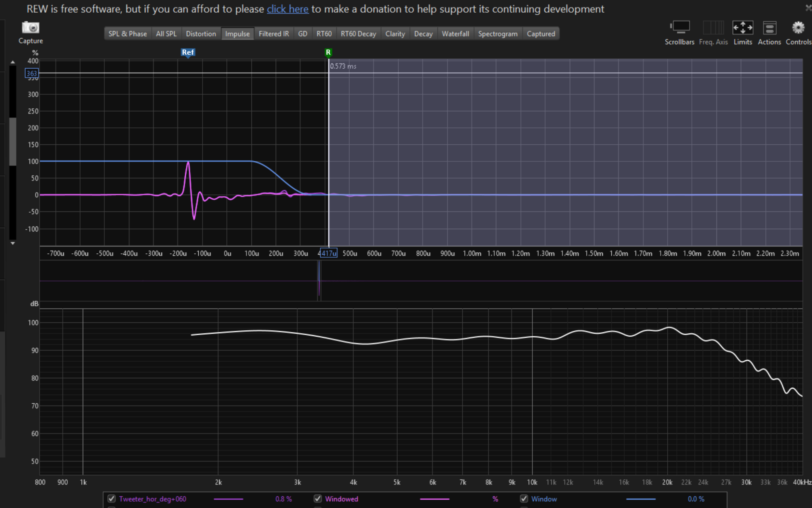Open the Distortion tab
The height and width of the screenshot is (508, 812).
pos(201,34)
